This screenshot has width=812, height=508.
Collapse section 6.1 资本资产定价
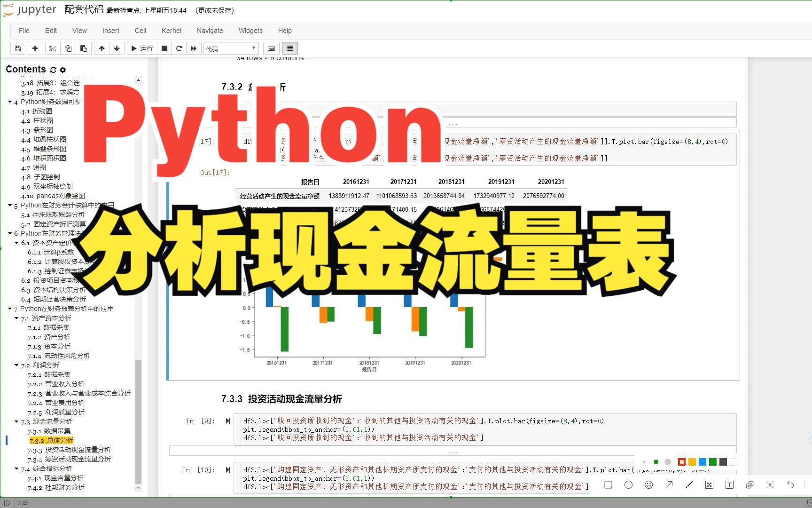coord(16,243)
